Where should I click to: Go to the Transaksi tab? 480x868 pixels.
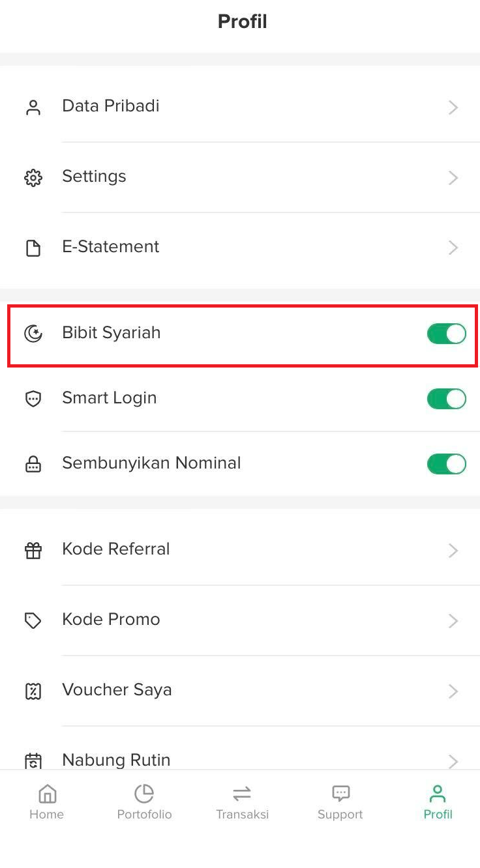point(242,802)
